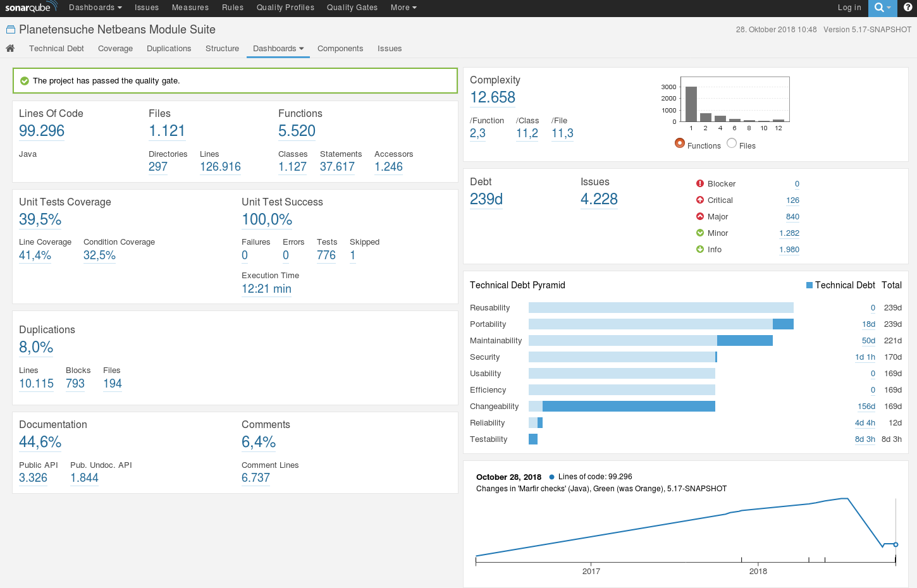Click the Critical severity icon

click(x=700, y=200)
